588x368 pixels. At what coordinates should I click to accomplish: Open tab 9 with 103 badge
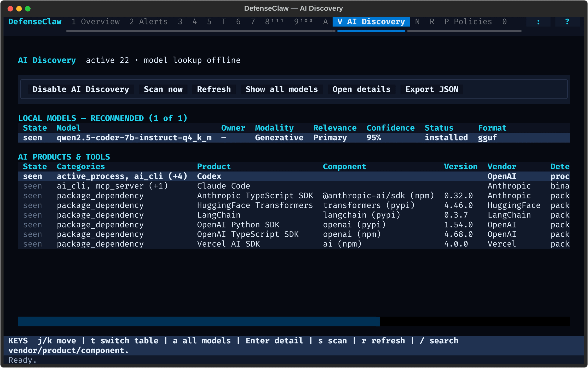(304, 22)
